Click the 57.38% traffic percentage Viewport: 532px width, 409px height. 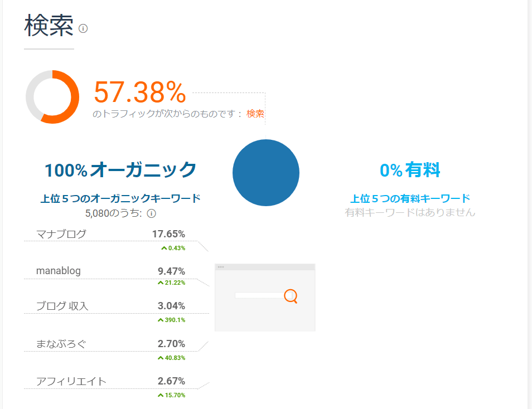coord(140,92)
